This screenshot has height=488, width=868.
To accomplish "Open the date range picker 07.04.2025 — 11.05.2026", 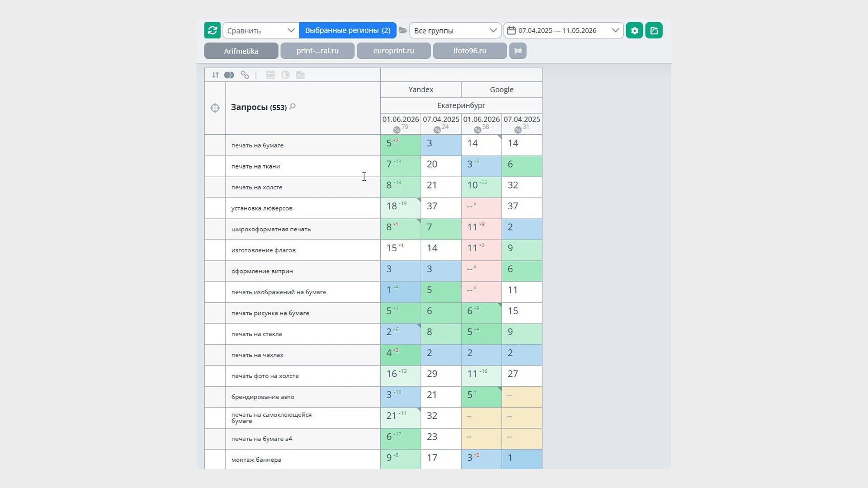I will click(x=563, y=30).
